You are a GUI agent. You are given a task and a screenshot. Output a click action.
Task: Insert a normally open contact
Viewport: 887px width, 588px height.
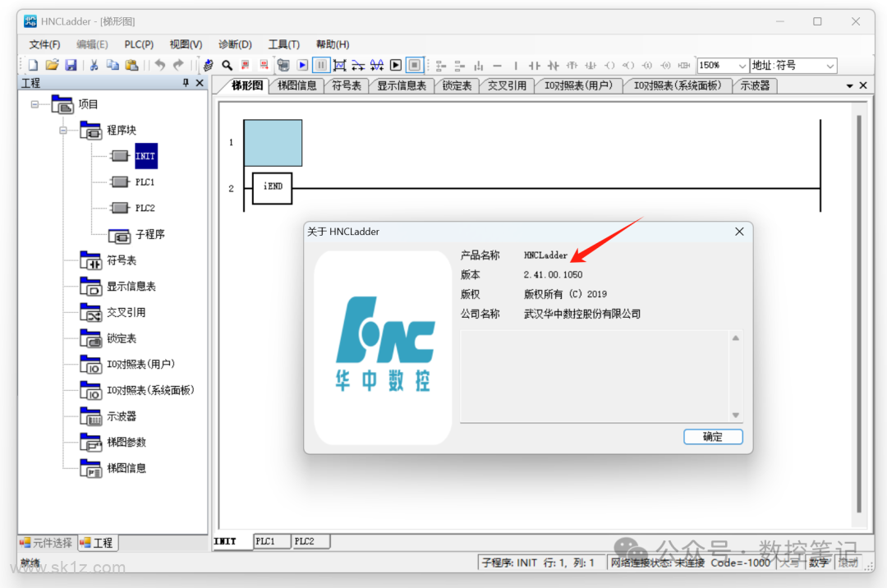[x=535, y=67]
